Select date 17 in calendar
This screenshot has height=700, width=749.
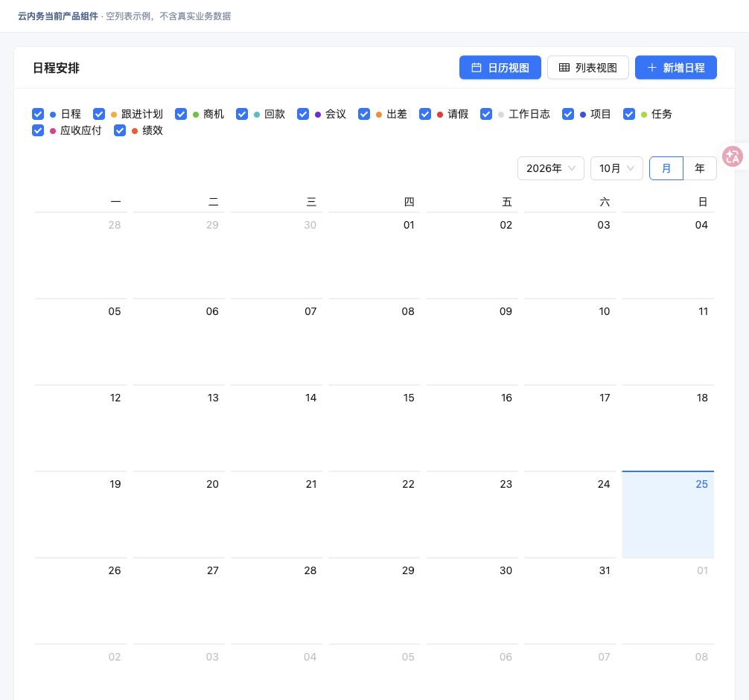tap(570, 428)
